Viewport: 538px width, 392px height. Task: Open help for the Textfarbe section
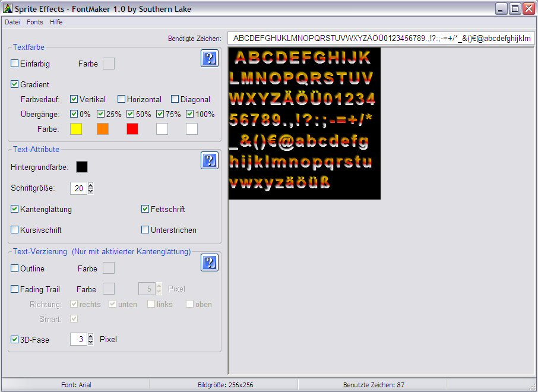click(209, 58)
